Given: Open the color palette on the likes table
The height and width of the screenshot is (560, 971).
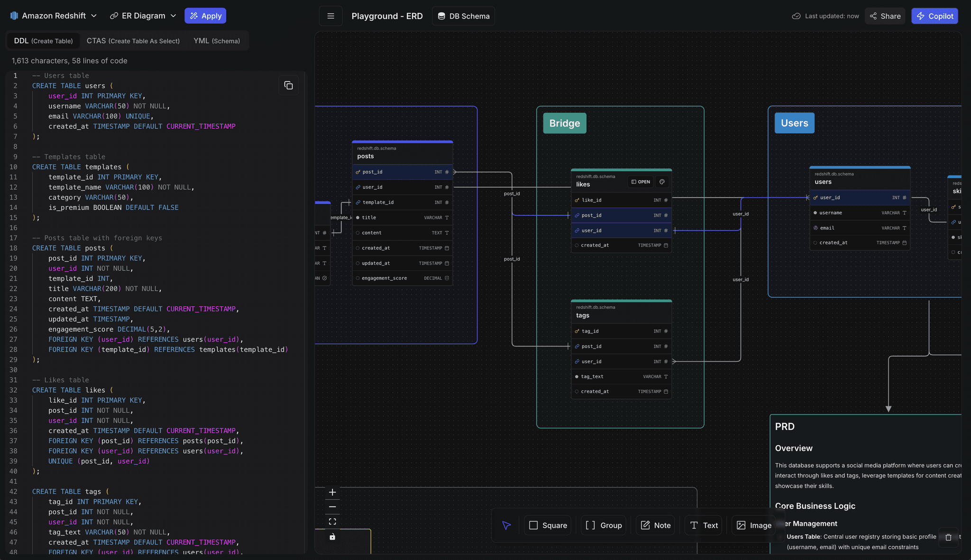Looking at the screenshot, I should click(x=662, y=182).
